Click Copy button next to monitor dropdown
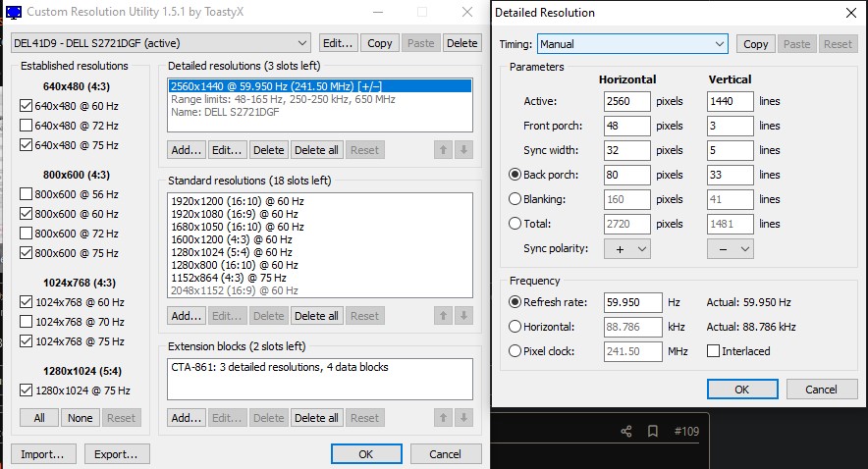 click(380, 43)
